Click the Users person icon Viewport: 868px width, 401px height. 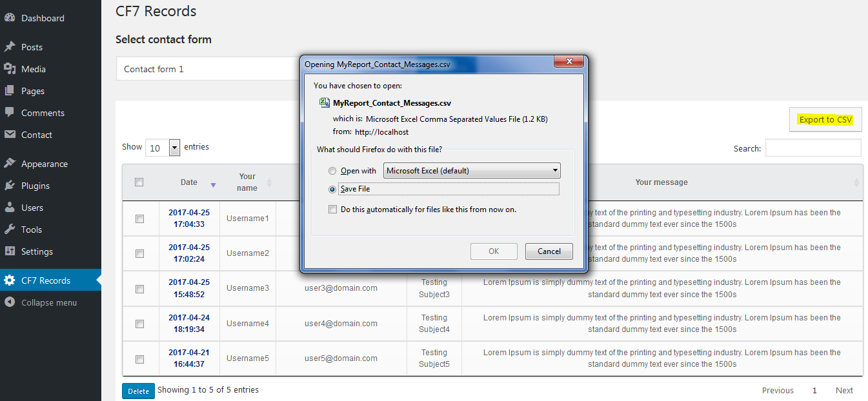coord(10,208)
